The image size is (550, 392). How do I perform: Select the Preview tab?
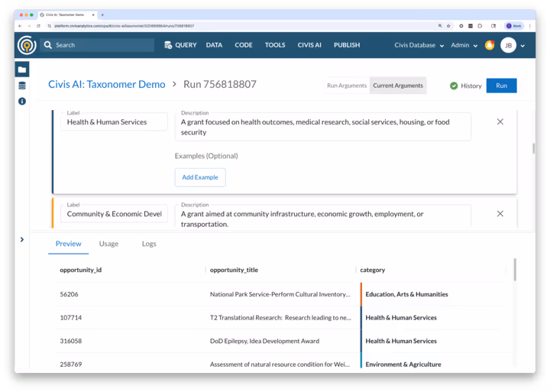point(69,244)
